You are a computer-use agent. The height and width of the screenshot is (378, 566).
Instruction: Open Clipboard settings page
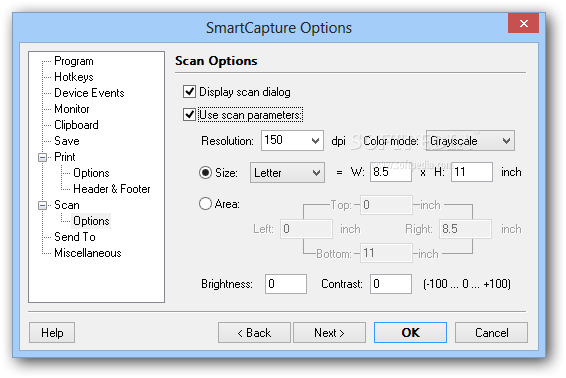click(76, 125)
